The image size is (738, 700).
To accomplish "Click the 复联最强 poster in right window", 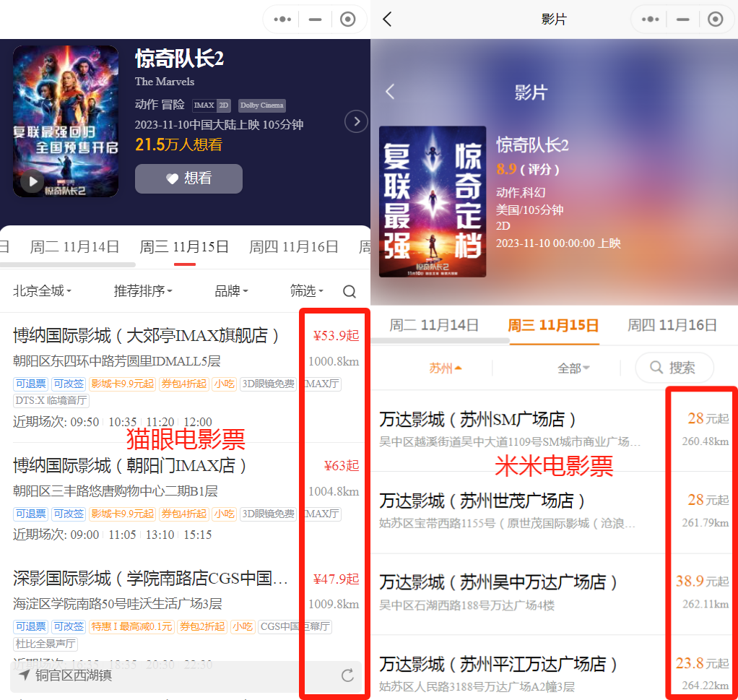I will (x=433, y=202).
